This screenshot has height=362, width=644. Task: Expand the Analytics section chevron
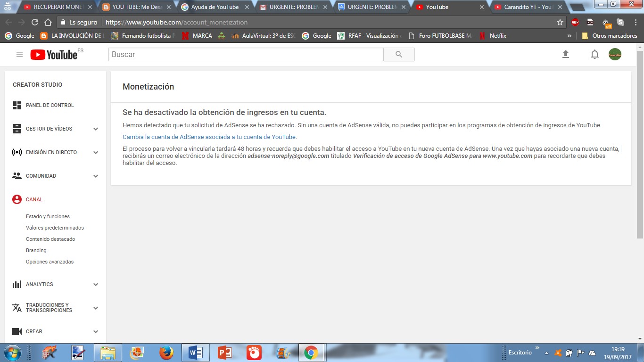[x=96, y=284]
